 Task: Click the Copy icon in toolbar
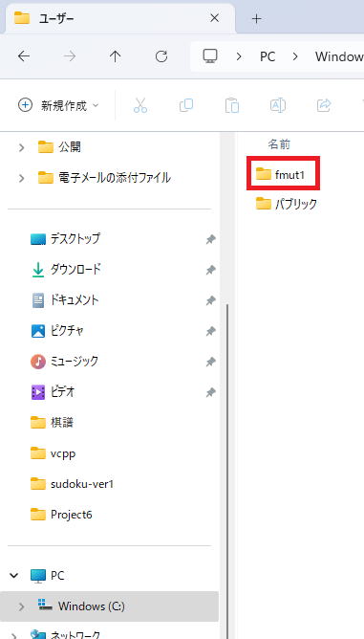click(186, 105)
